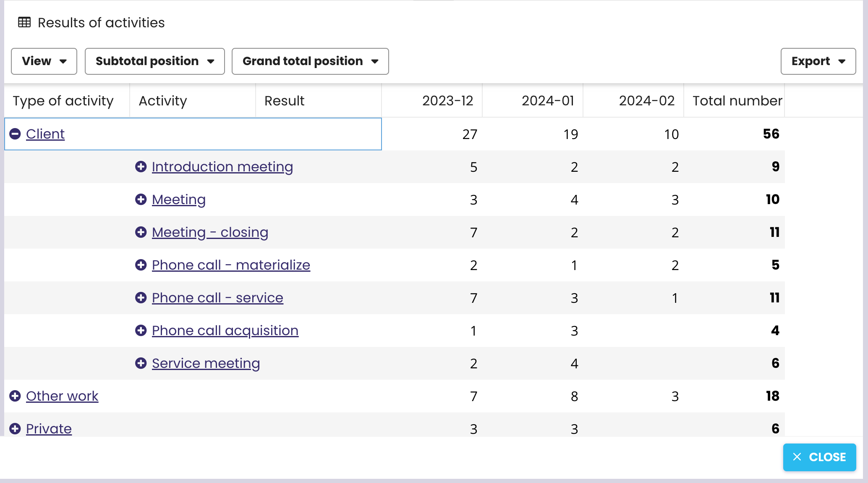Click the Type of activity column header

(x=67, y=101)
